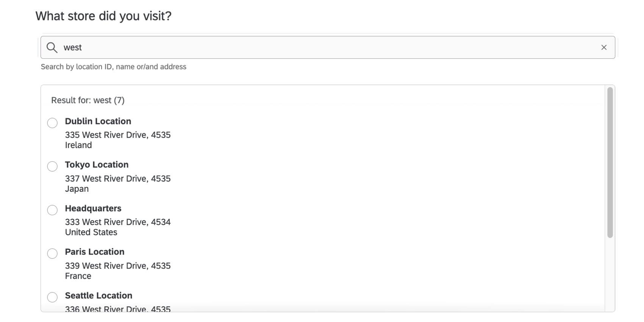The width and height of the screenshot is (644, 322).
Task: Click the Dublin Location label text
Action: [x=98, y=121]
